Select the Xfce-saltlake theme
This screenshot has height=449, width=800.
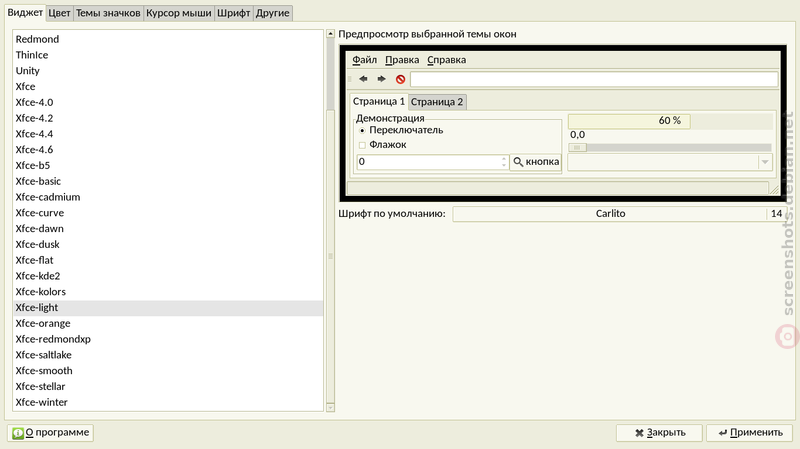(168, 356)
